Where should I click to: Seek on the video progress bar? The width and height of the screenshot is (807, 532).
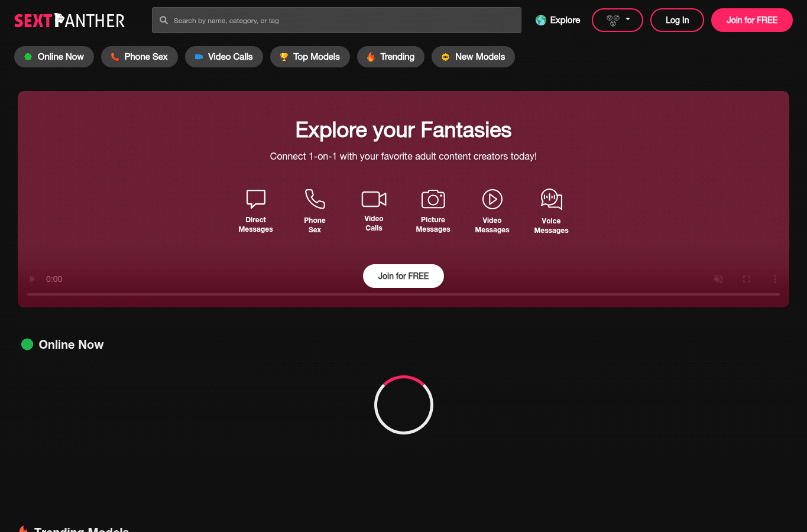click(x=403, y=294)
